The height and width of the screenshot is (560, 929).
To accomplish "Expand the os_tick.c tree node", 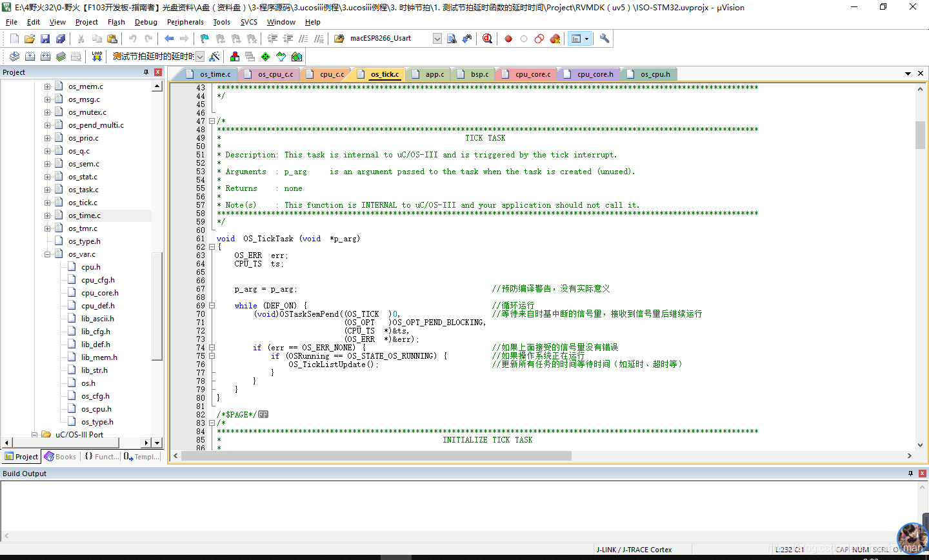I will [47, 203].
